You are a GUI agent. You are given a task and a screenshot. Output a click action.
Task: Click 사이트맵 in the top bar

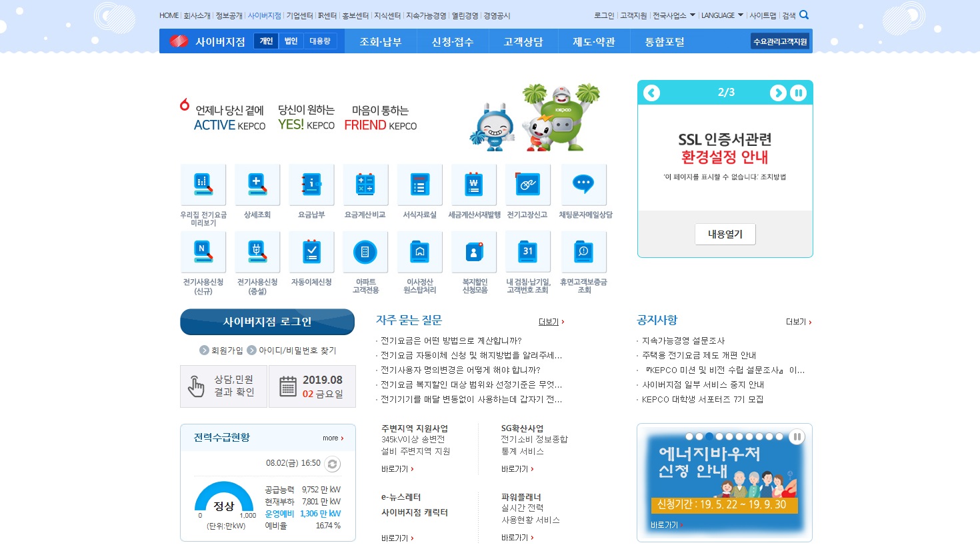763,15
